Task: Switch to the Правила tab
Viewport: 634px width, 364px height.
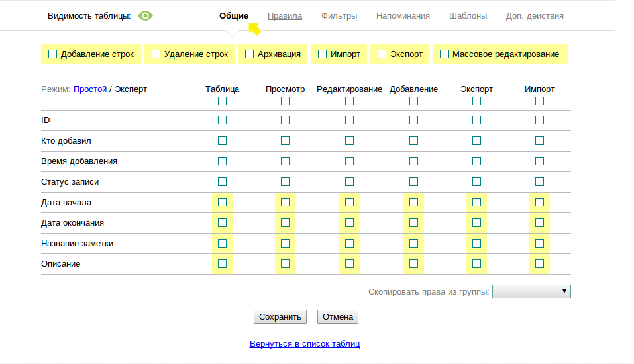Action: click(x=285, y=16)
